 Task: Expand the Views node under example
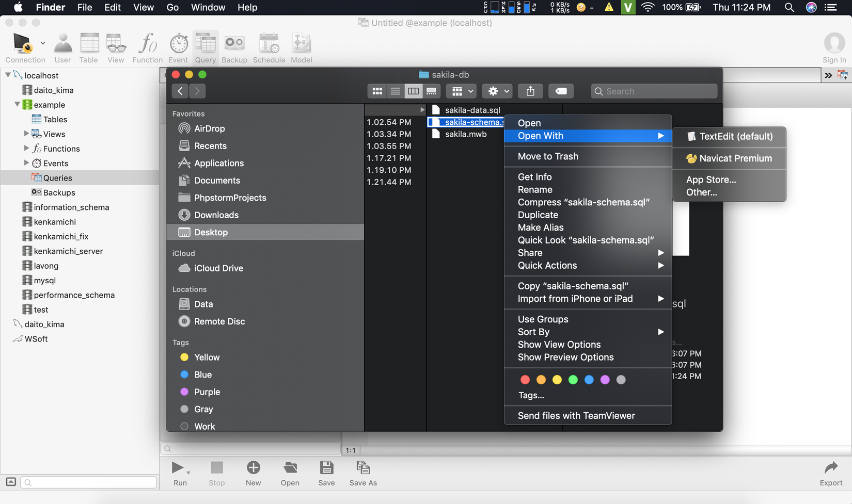click(x=26, y=134)
